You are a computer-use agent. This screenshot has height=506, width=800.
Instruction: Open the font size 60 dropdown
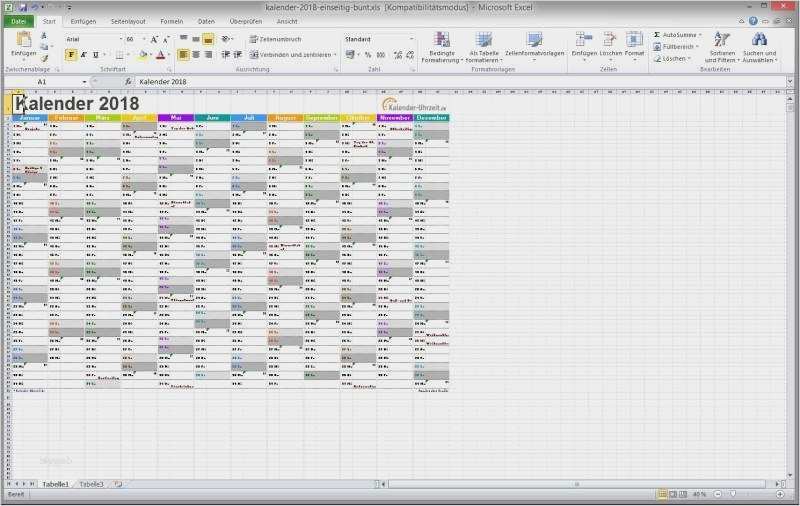point(144,39)
